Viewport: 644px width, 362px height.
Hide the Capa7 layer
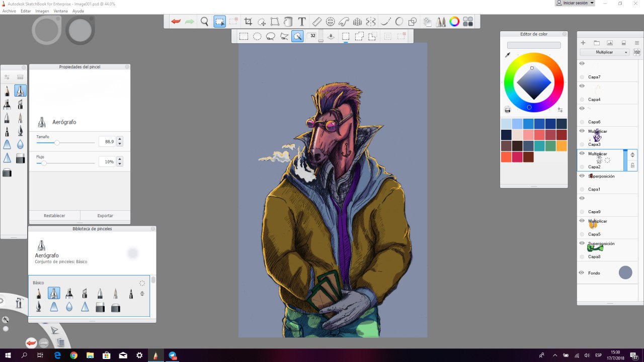click(582, 64)
